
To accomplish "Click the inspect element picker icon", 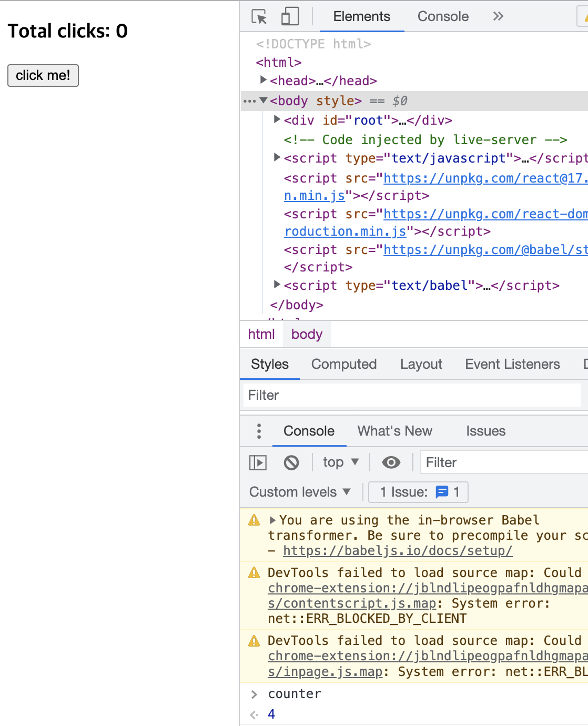I will (x=259, y=16).
